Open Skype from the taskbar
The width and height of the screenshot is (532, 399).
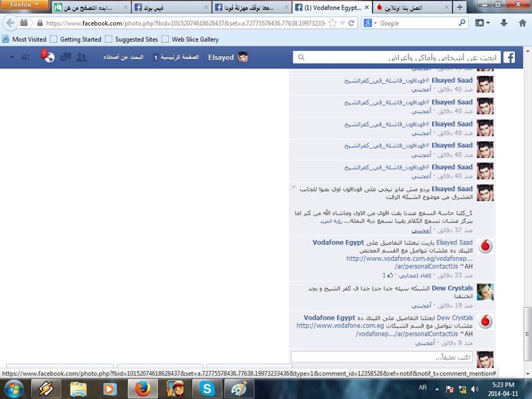207,389
